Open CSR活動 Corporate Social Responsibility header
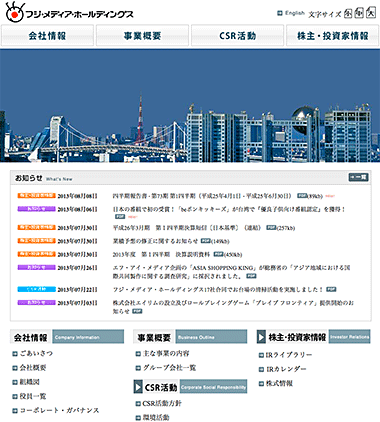Screen dimensions: 380x422 tap(190, 387)
